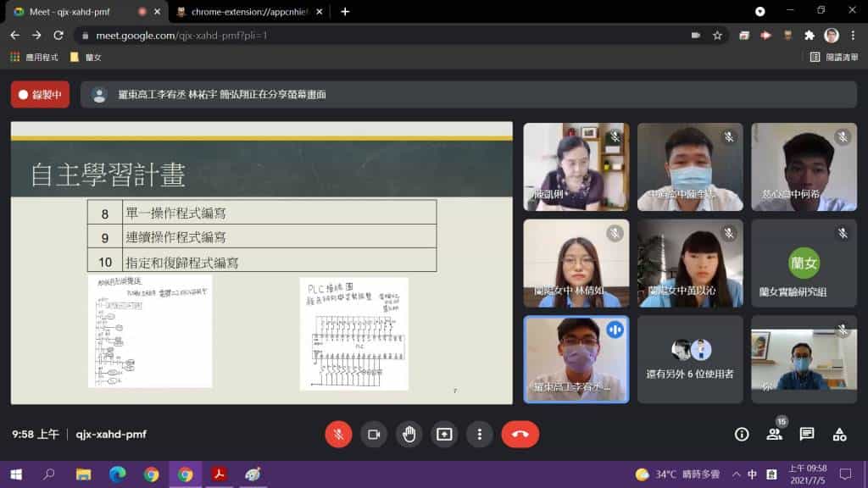Leave the call with the red hang-up button
The width and height of the screenshot is (868, 488).
point(520,435)
